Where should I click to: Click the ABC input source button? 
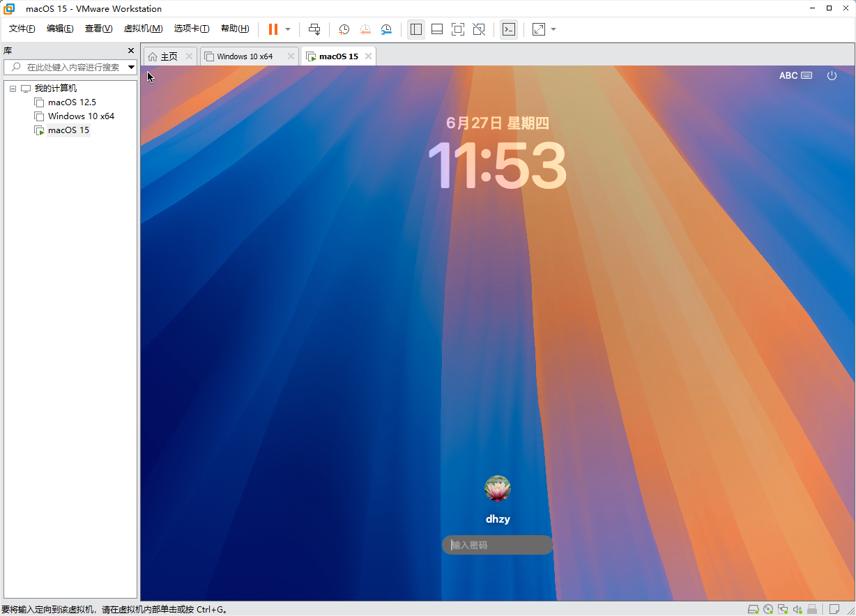tap(795, 75)
